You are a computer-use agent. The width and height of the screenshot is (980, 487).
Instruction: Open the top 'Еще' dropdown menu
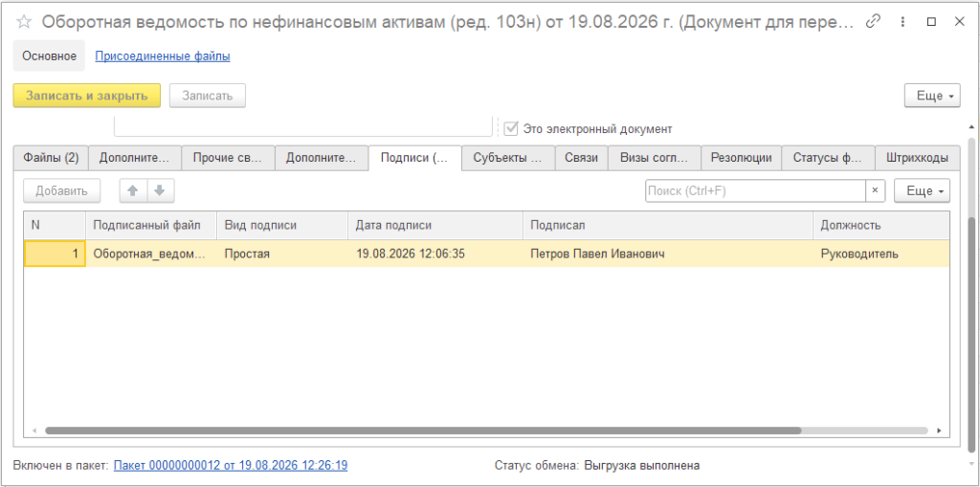point(932,97)
